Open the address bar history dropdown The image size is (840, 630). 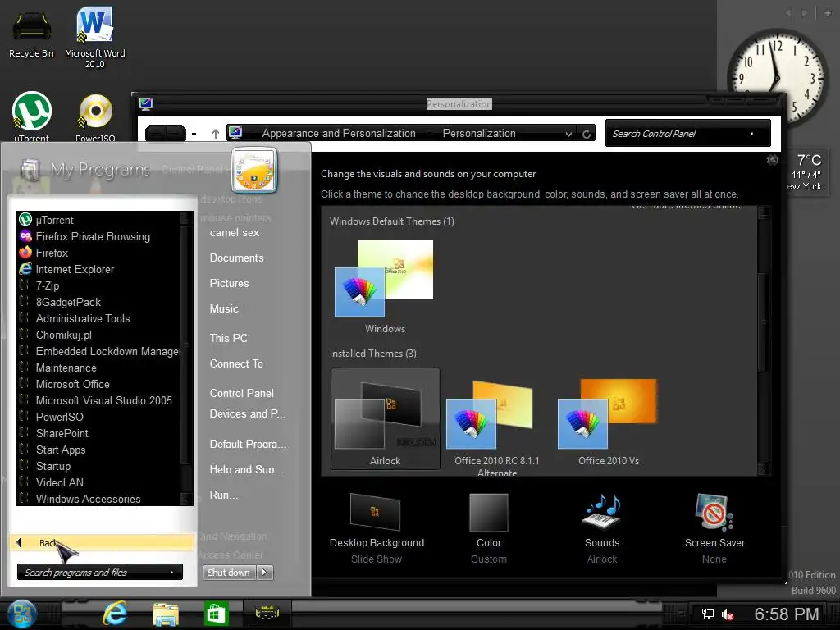point(568,134)
